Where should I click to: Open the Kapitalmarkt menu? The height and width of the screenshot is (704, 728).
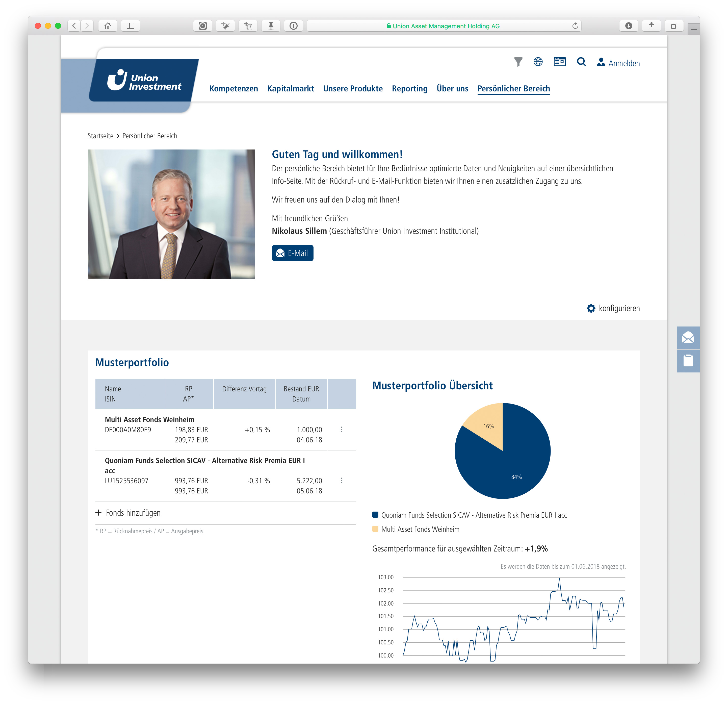pyautogui.click(x=291, y=88)
